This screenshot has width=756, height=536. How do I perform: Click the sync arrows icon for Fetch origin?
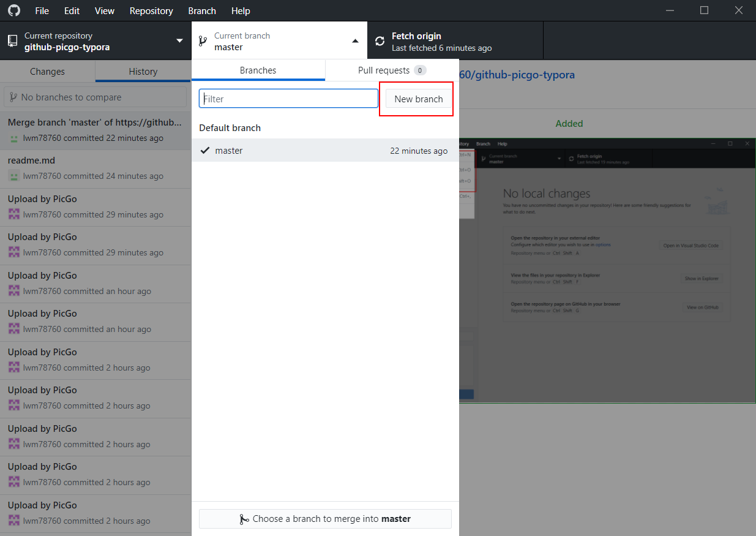380,41
